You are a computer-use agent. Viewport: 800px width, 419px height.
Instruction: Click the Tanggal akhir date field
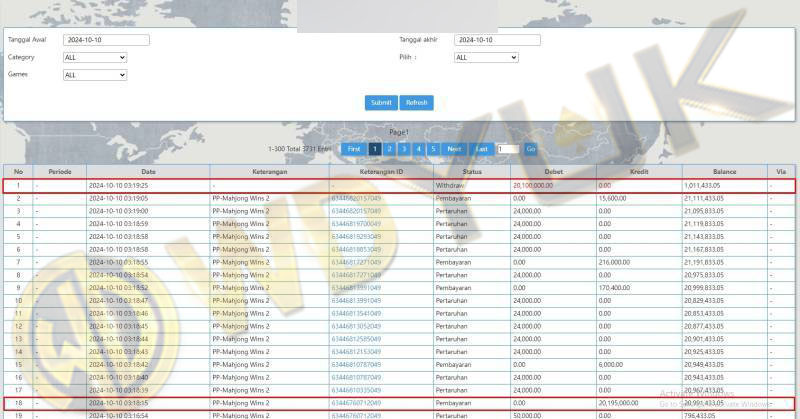coord(497,40)
